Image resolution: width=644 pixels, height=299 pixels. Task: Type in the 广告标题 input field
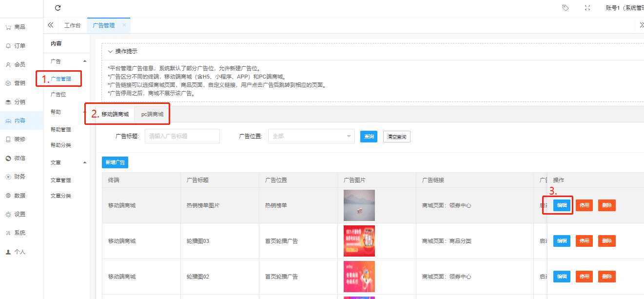[x=182, y=137]
